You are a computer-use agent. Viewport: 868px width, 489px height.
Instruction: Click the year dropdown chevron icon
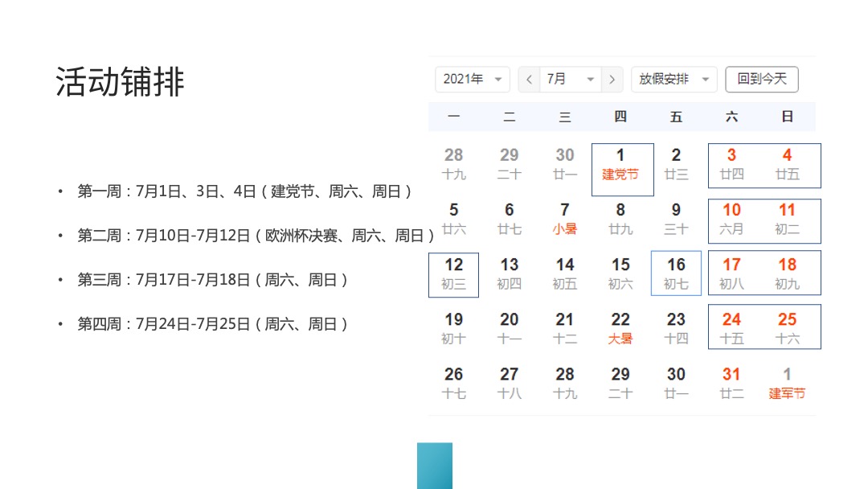[499, 79]
